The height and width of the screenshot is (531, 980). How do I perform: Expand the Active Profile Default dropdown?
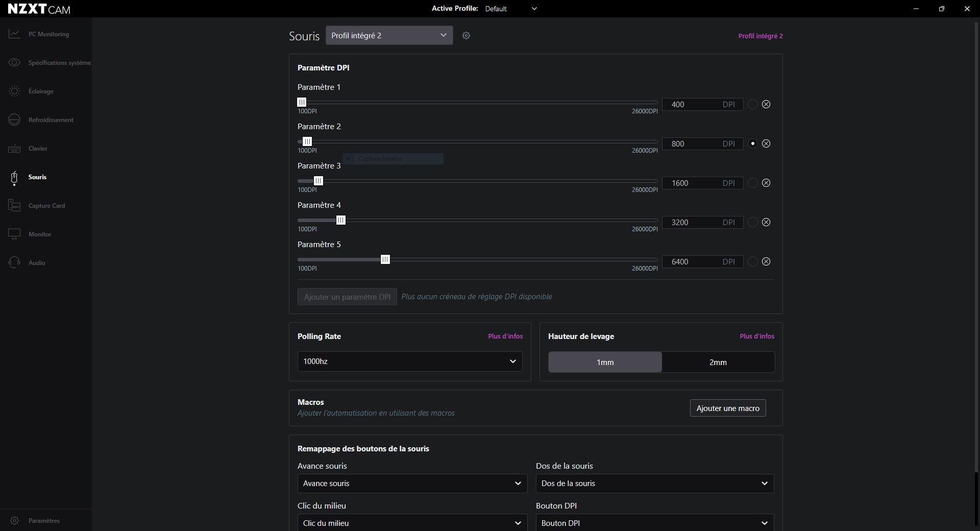510,9
